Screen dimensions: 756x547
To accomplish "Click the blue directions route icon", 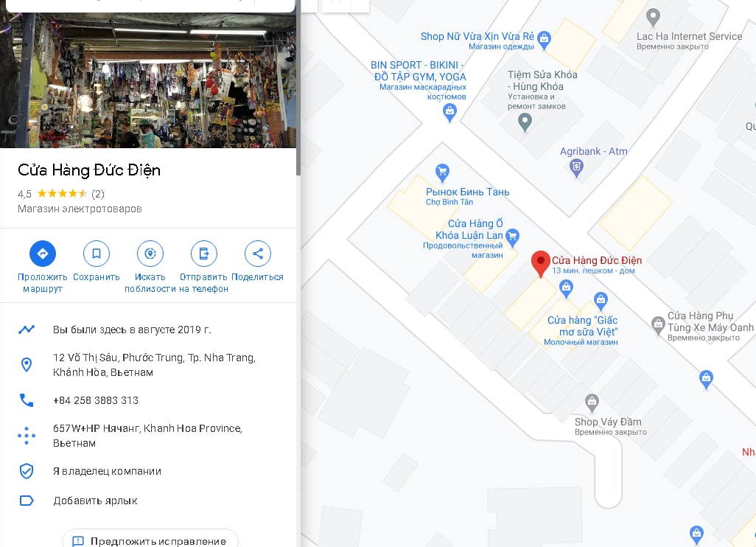I will point(43,254).
